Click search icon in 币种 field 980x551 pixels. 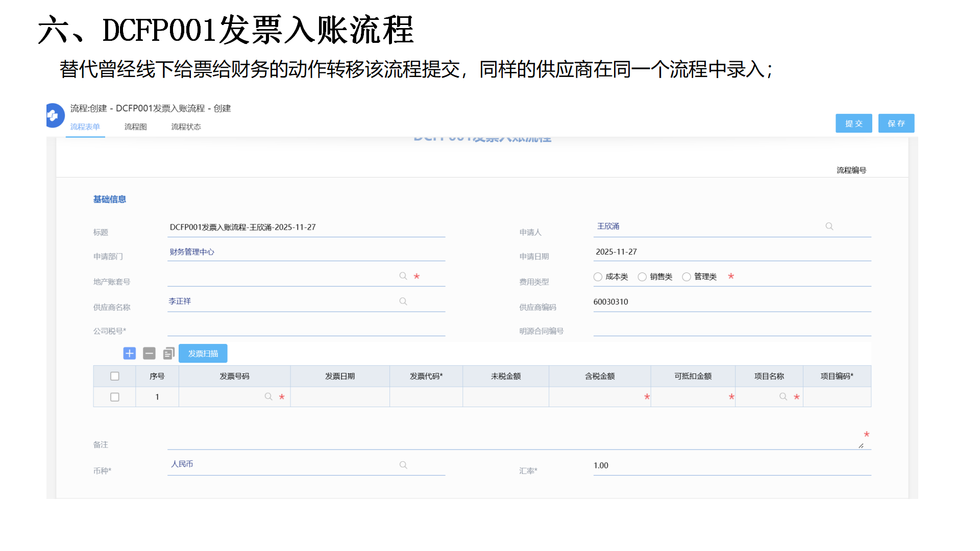[403, 465]
